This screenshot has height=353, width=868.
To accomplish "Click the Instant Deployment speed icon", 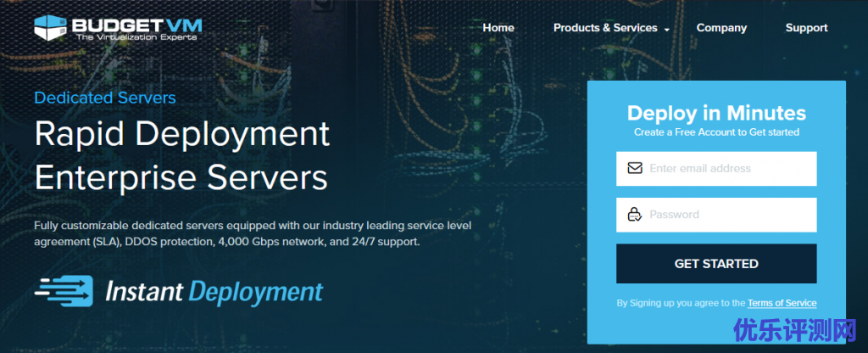I will click(x=64, y=291).
